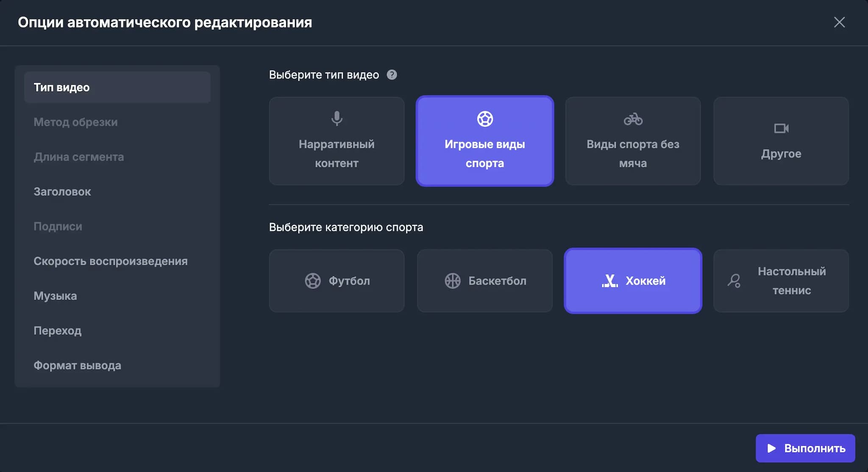Screen dimensions: 868x472
Task: Choose the Ball game sports video type
Action: [484, 141]
